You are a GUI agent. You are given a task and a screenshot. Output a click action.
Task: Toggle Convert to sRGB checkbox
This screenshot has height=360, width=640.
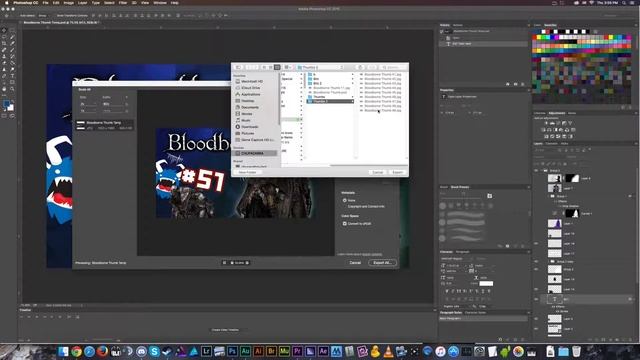pyautogui.click(x=345, y=224)
